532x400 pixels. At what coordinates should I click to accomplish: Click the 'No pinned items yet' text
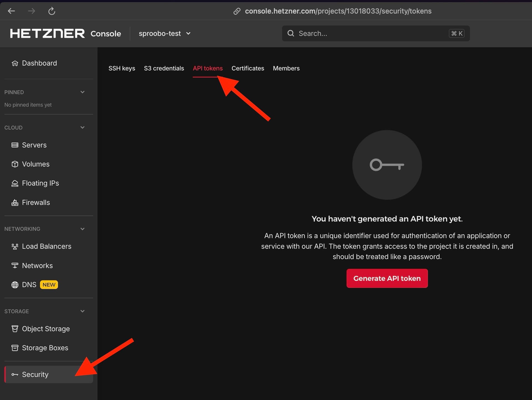(28, 105)
